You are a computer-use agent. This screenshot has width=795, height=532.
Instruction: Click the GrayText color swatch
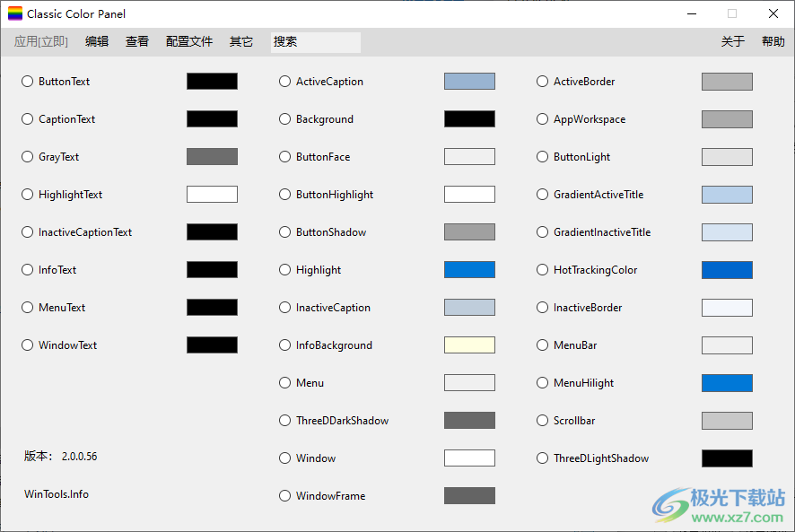point(212,157)
